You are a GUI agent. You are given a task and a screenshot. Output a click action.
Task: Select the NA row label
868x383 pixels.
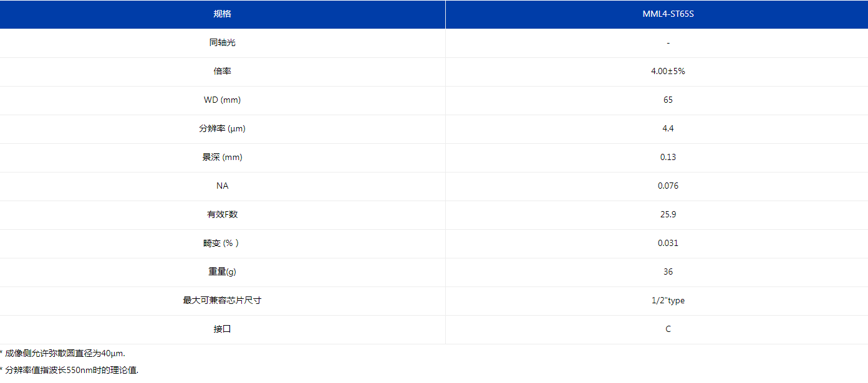(x=223, y=186)
